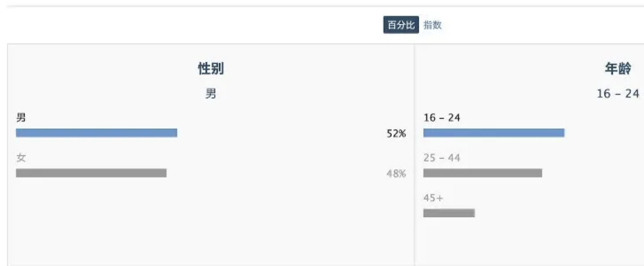Click the 52% value for 男
644x266 pixels.
click(x=396, y=134)
